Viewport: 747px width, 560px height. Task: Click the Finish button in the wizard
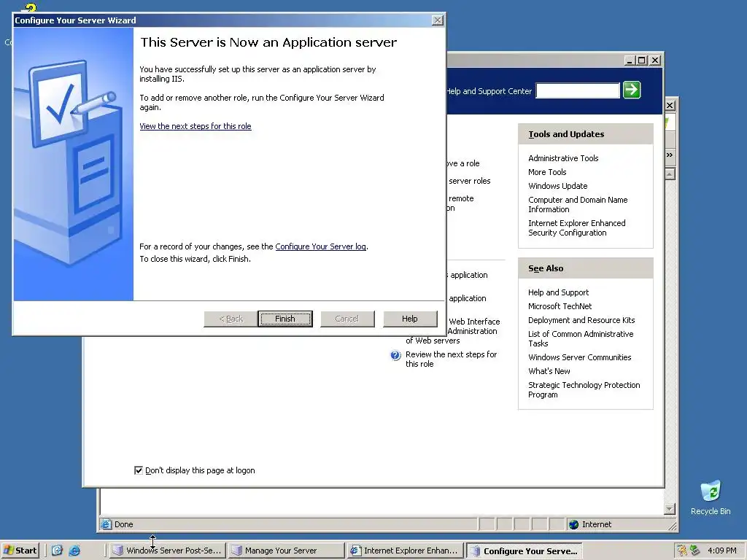click(285, 319)
